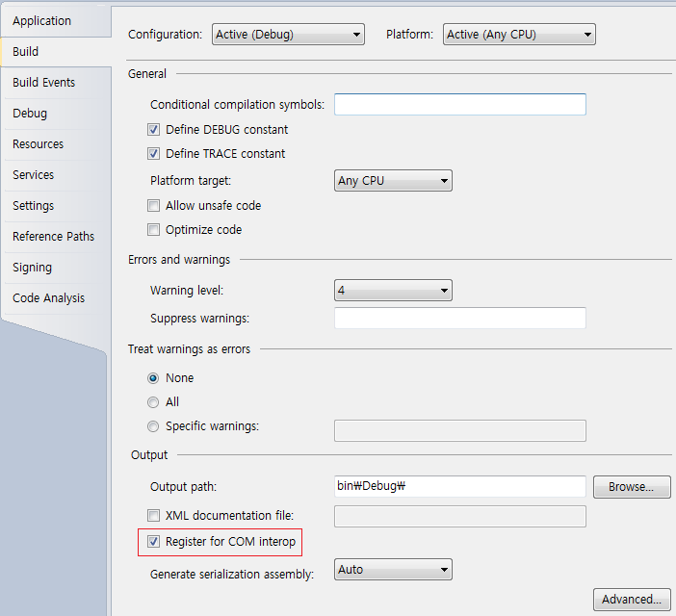Viewport: 676px width, 616px height.
Task: Enable Optimize code checkbox
Action: click(x=153, y=230)
